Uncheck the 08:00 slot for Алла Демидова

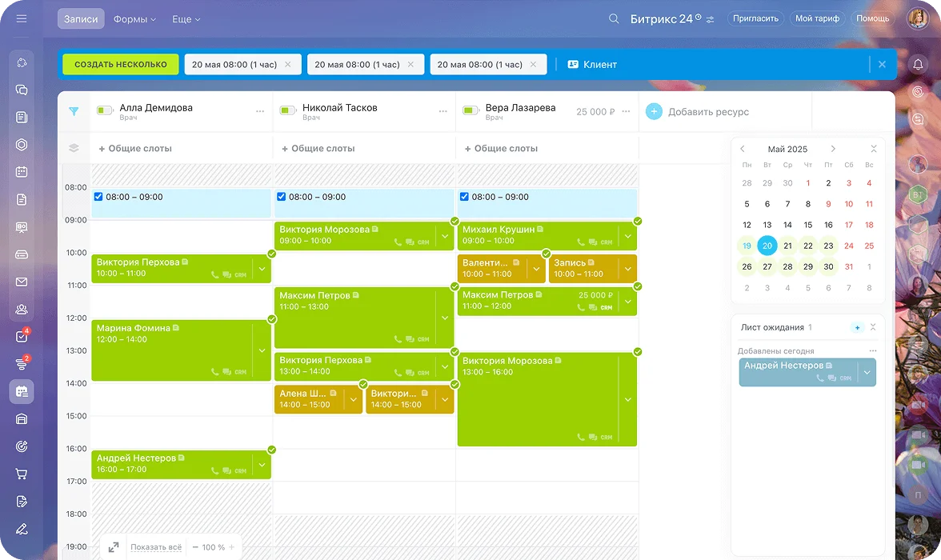98,197
